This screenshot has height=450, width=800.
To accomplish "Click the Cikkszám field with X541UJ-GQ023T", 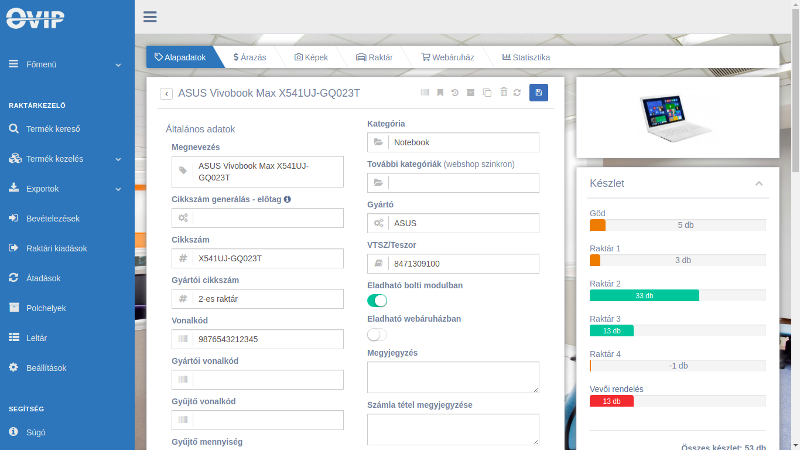I will coord(257,258).
